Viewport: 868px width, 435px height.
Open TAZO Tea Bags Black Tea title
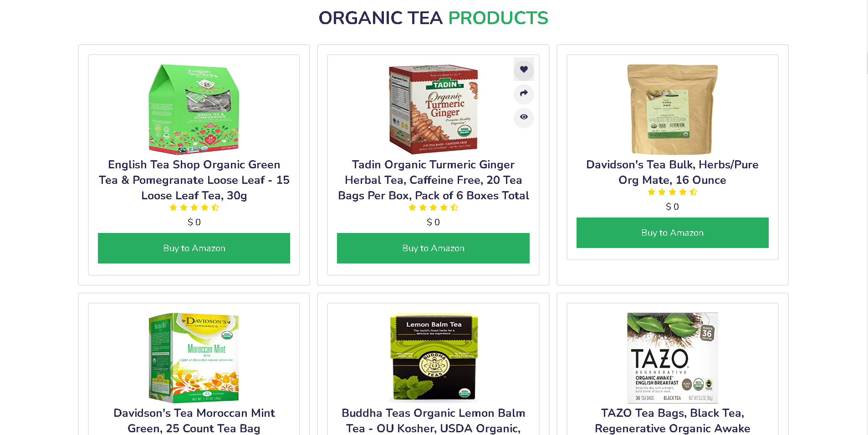pos(672,420)
